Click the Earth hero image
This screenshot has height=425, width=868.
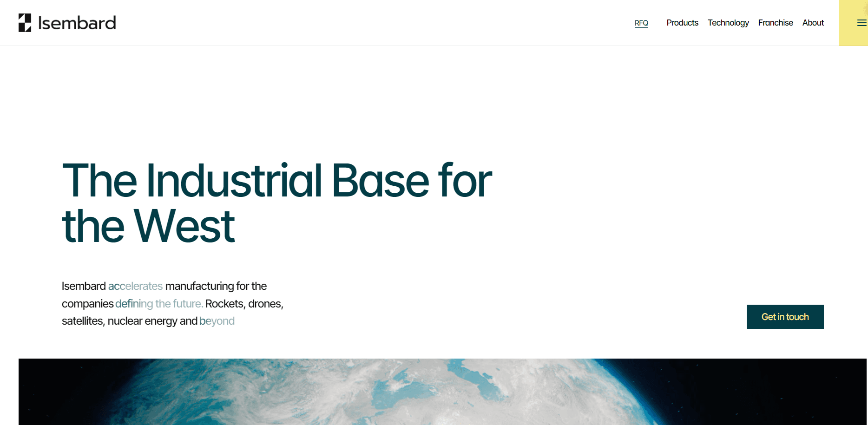(442, 392)
